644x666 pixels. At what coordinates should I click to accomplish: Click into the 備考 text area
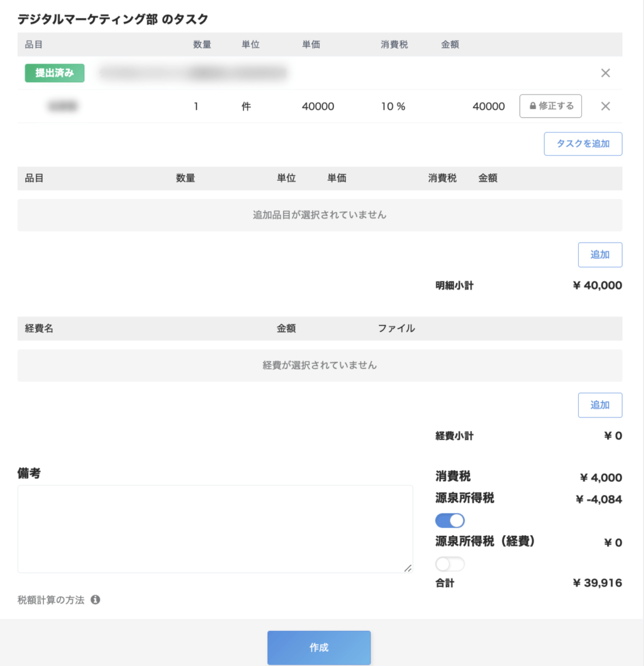pyautogui.click(x=215, y=529)
